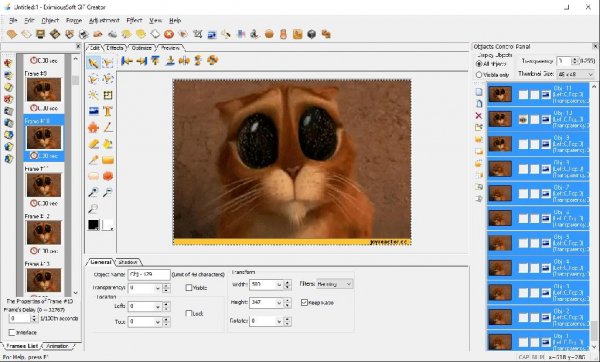Select the orange puzzle shape tool
600x362 pixels.
click(93, 127)
